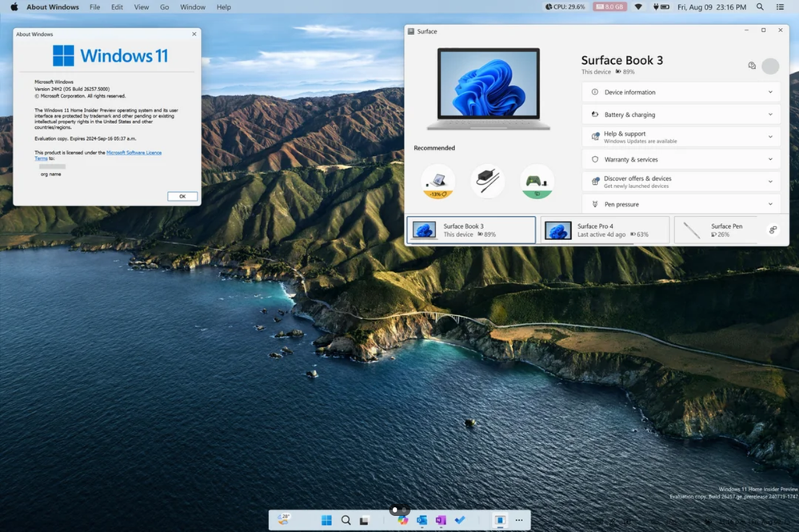Open the weather widget showing 28°

pos(284,519)
